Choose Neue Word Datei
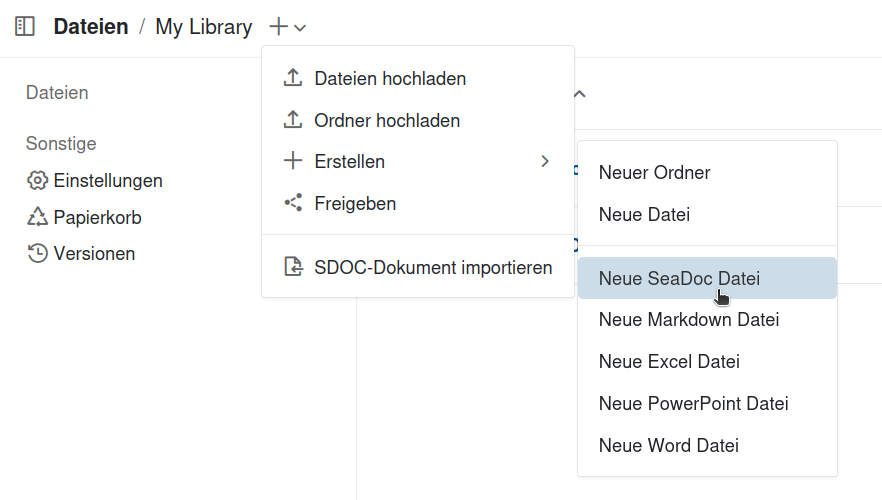 tap(668, 445)
